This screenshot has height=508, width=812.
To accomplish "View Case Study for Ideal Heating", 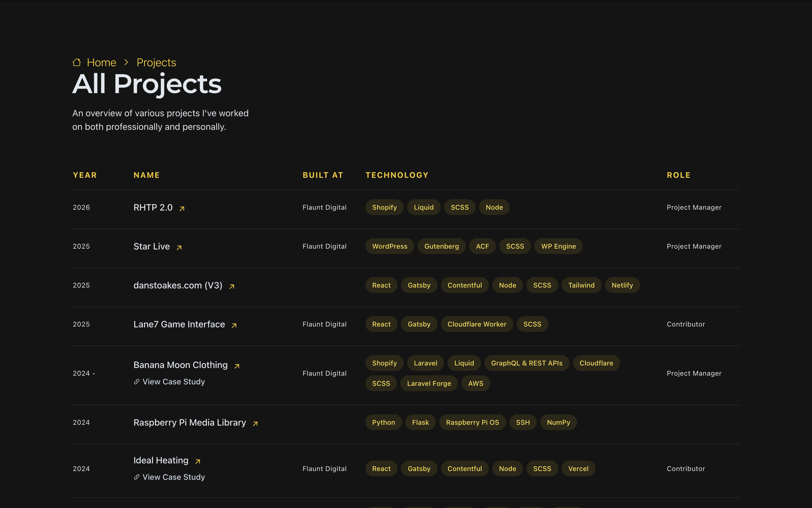I will click(174, 477).
